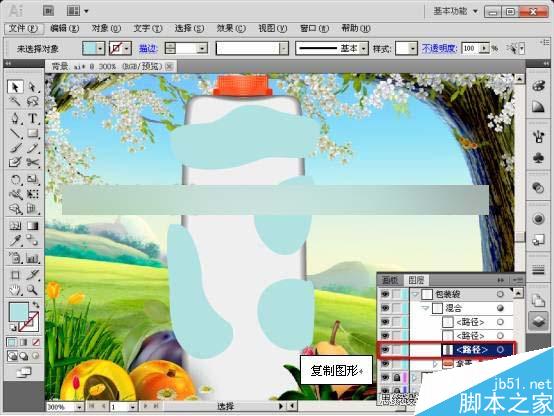
Task: Open the Brushes panel icon in dock
Action: pos(538,136)
